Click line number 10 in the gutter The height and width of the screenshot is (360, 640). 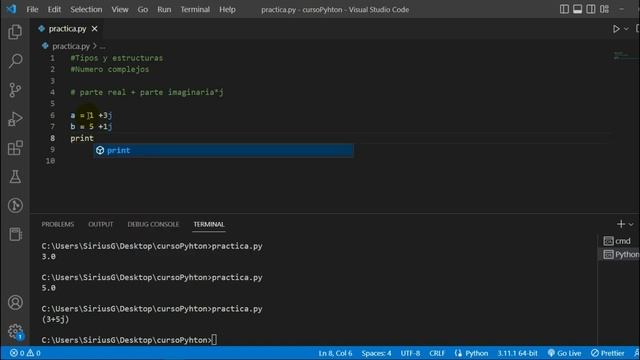pos(50,161)
